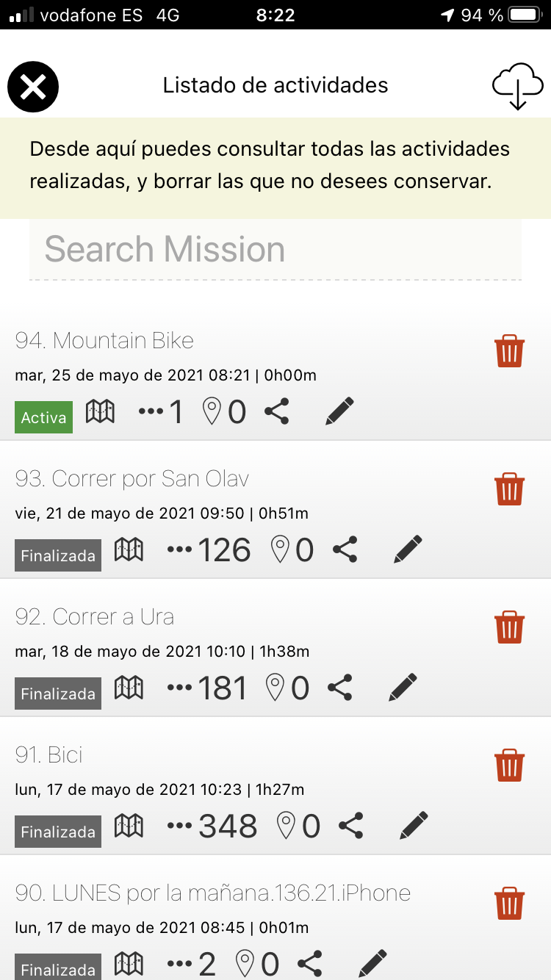
Task: Edit the Mountain Bike activity name
Action: click(339, 412)
